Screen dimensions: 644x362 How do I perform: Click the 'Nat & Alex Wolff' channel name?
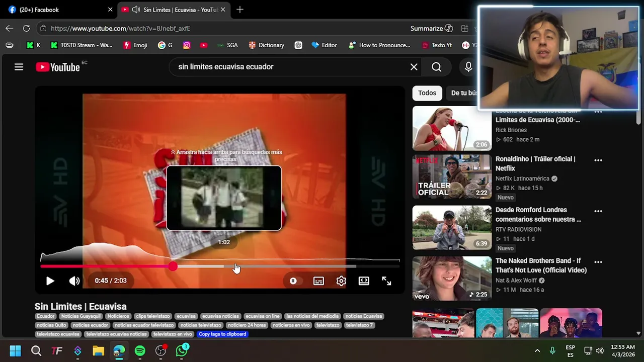[x=516, y=280]
